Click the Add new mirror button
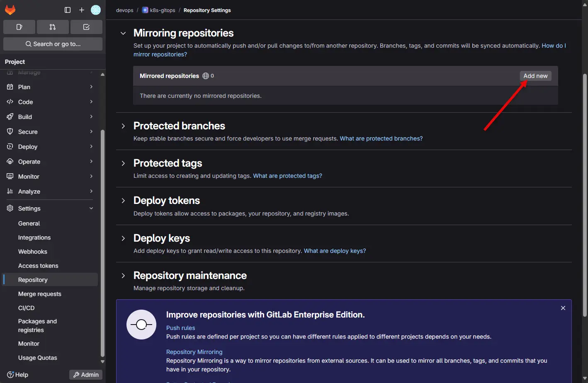The height and width of the screenshot is (383, 588). click(535, 76)
